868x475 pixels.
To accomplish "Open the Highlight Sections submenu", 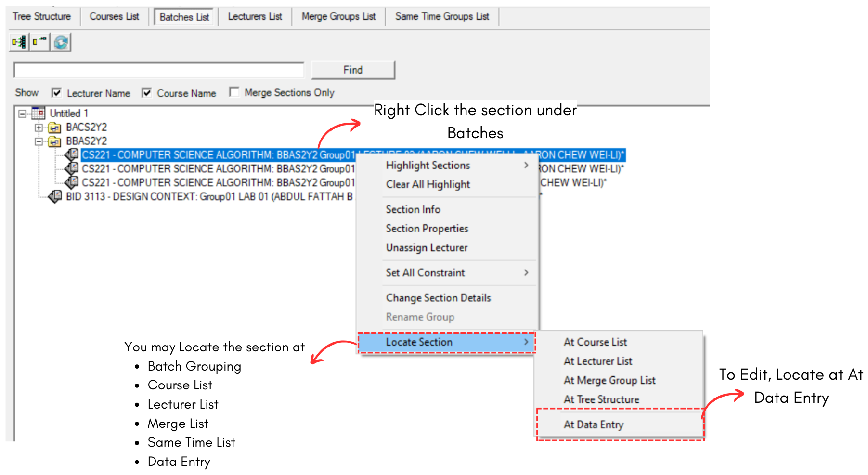I will point(428,166).
